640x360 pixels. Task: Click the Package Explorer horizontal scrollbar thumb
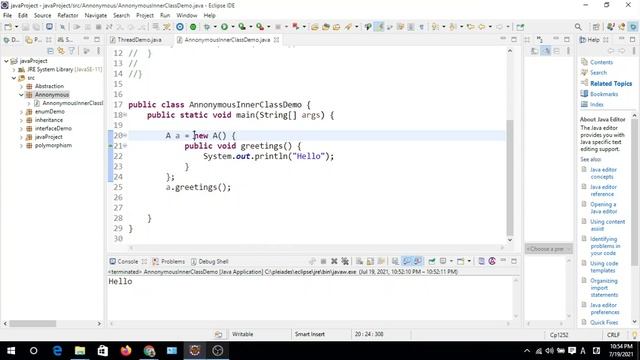point(33,324)
